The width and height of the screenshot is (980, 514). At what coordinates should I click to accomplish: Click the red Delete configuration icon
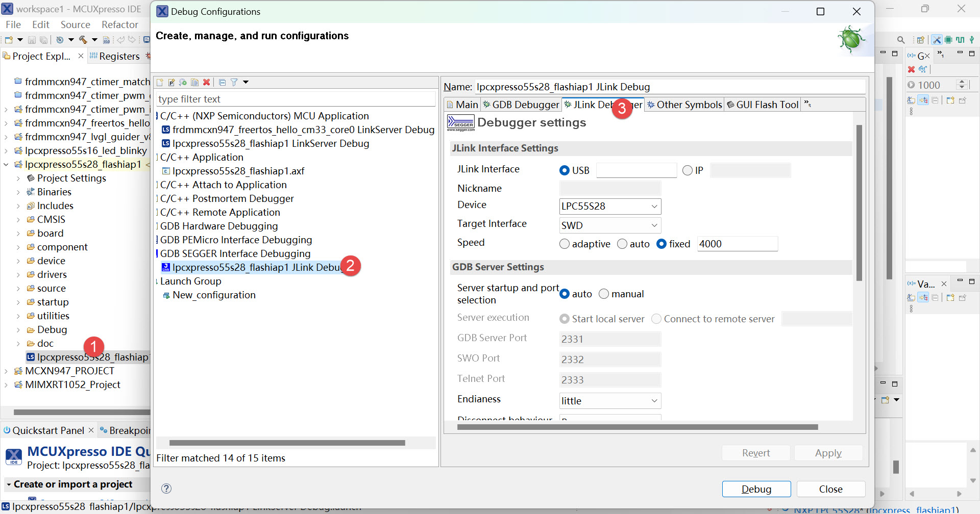[x=206, y=83]
